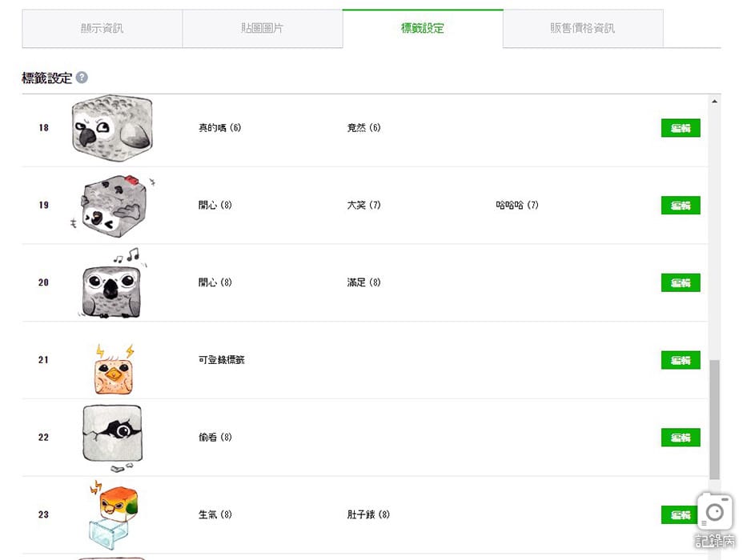
Task: Select the gray parrot cube sticker 18
Action: pos(111,128)
